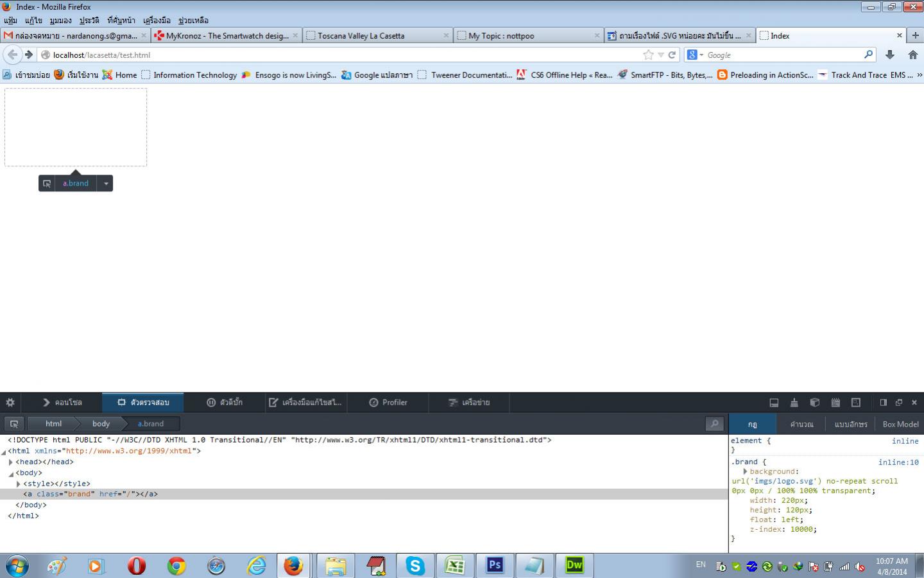
Task: Open the devtools network tab
Action: (x=469, y=403)
